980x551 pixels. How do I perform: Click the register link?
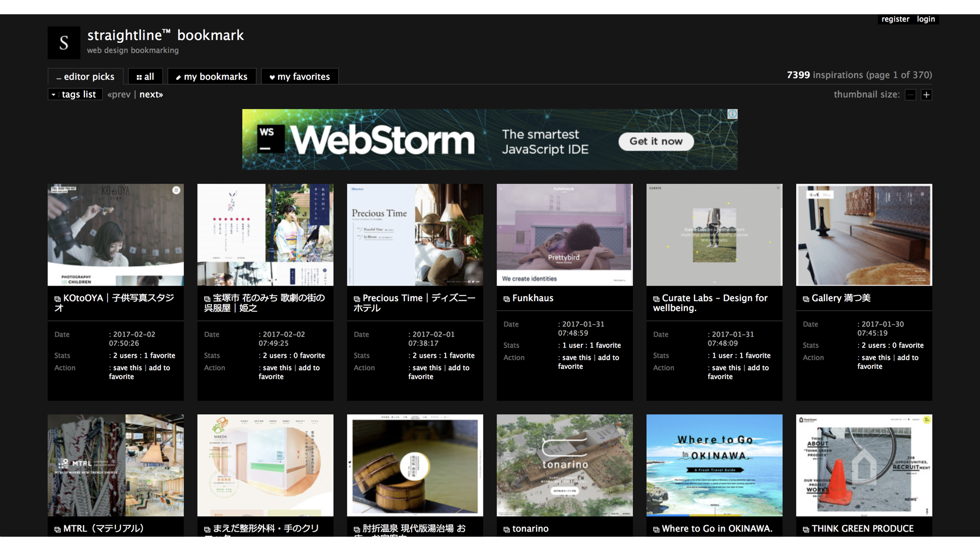[x=895, y=19]
